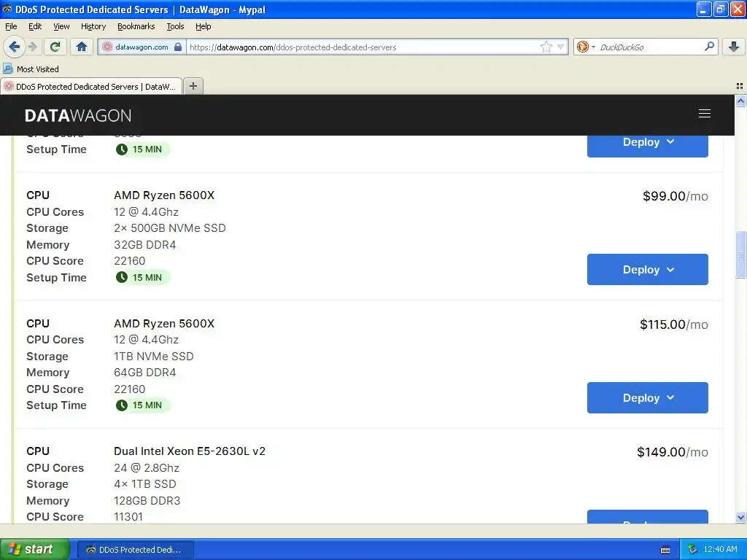The height and width of the screenshot is (560, 747).
Task: Click the tray icon beside the 12:40 AM clock
Action: coord(692,550)
